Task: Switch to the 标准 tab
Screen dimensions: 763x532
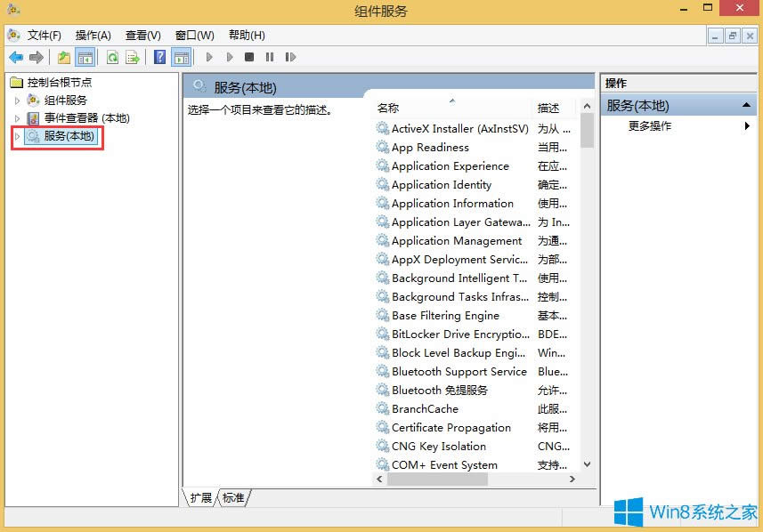Action: coord(232,498)
